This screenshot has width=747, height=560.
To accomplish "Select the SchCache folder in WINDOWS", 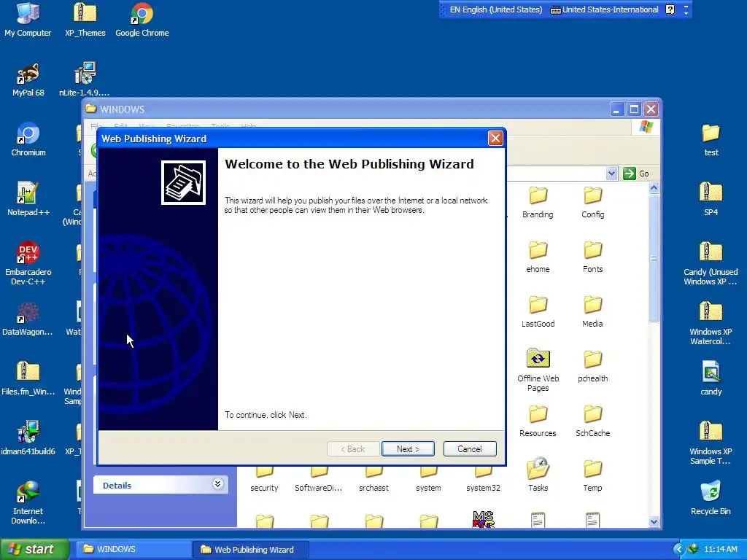I will point(592,421).
